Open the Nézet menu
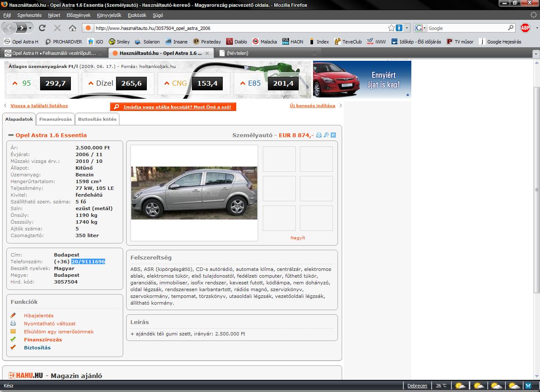The width and height of the screenshot is (540, 392). coord(54,15)
